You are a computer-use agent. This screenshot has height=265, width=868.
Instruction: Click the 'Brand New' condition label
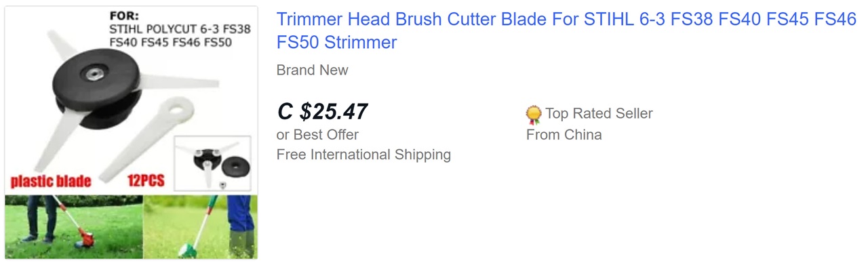(312, 70)
